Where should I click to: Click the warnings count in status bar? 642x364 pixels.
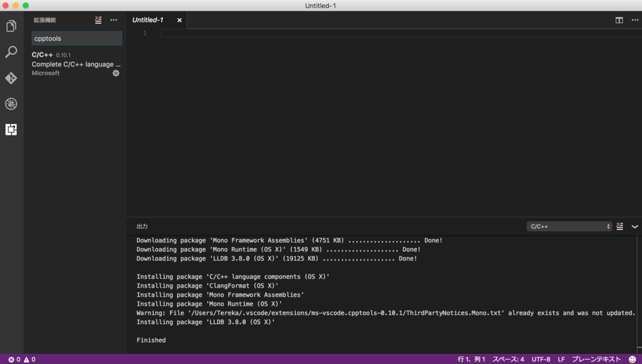tap(29, 359)
